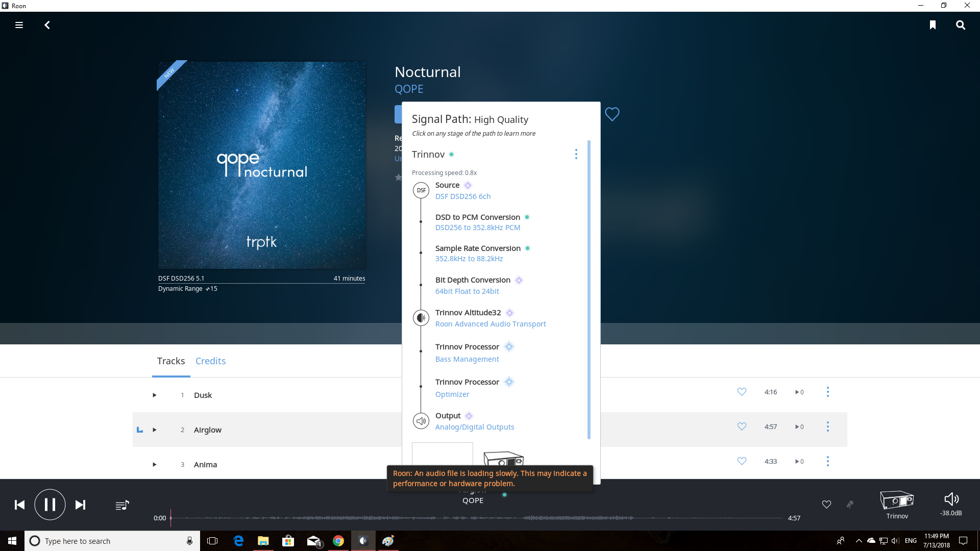Screen dimensions: 980x551
Task: Click the Output speaker icon in signal path
Action: tap(421, 421)
